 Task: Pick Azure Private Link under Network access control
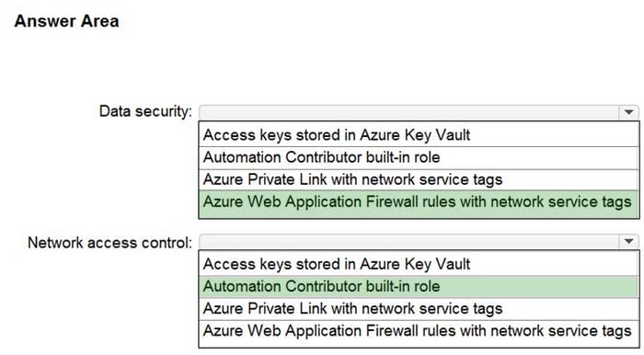click(x=419, y=309)
